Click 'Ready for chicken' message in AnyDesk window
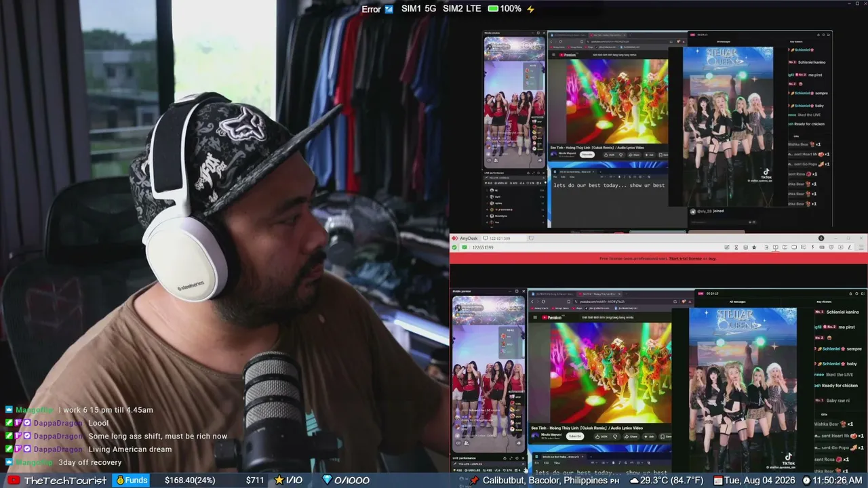 click(841, 386)
